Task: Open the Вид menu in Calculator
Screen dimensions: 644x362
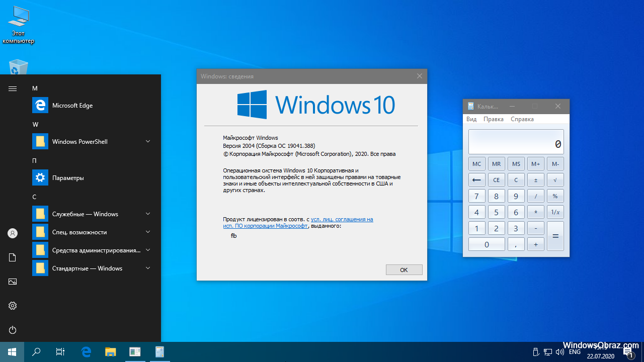Action: 471,119
